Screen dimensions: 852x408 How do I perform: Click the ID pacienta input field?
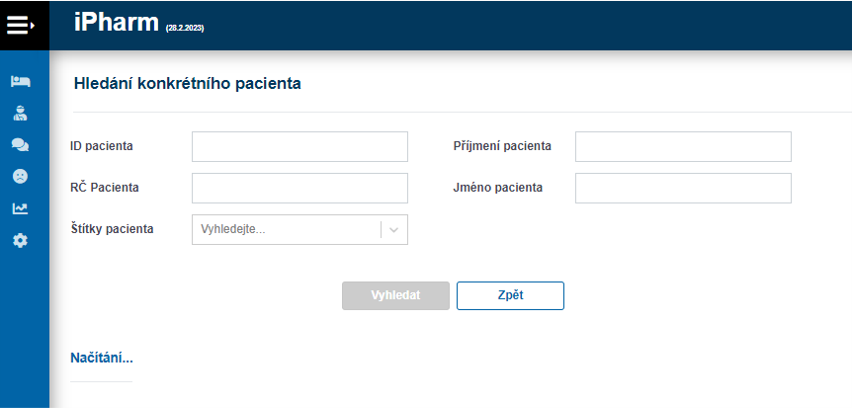coord(299,146)
